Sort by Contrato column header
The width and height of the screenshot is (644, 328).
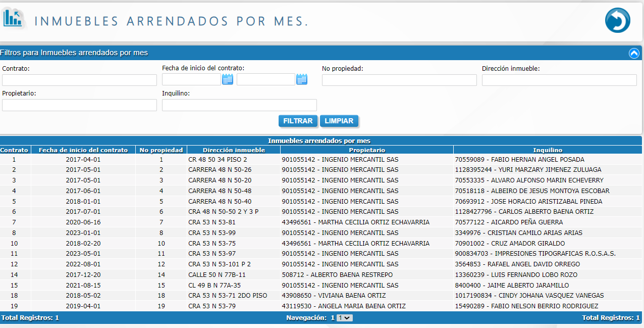point(14,150)
